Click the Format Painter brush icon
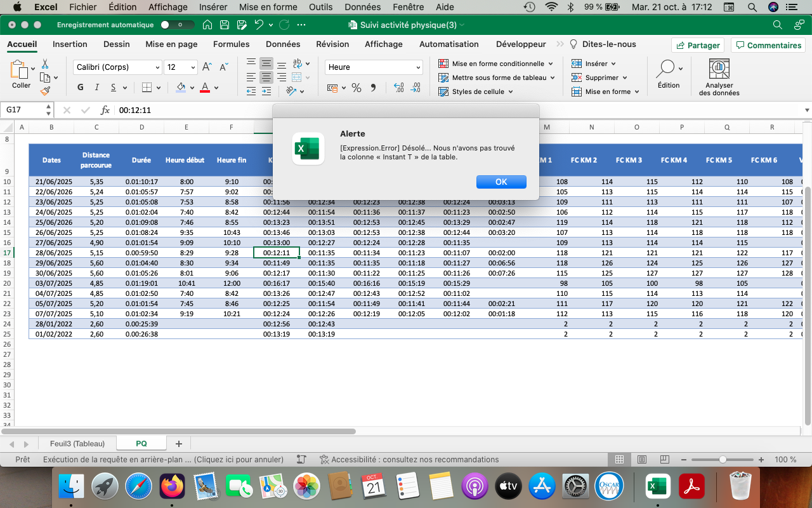The width and height of the screenshot is (812, 508). [x=45, y=91]
